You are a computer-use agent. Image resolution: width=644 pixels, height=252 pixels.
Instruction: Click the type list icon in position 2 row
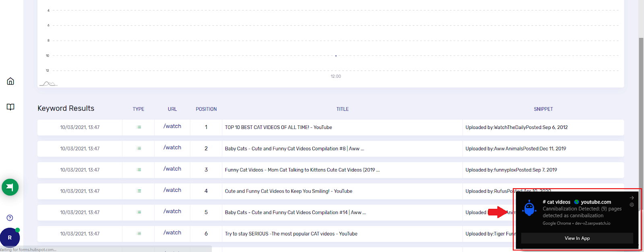pos(139,148)
